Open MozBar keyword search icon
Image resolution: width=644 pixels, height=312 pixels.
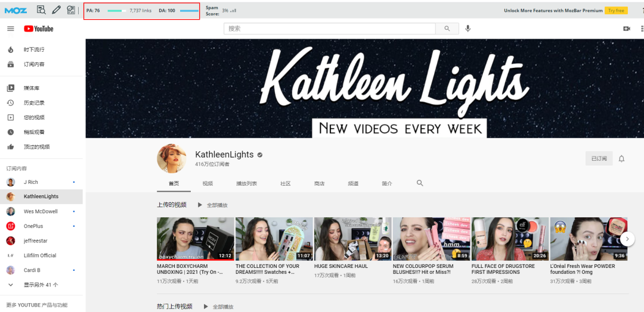[x=71, y=10]
